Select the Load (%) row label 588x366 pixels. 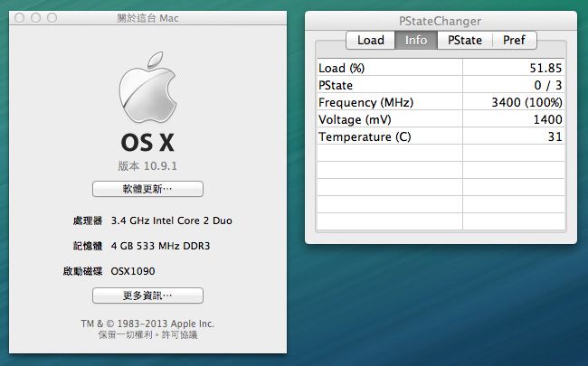pyautogui.click(x=341, y=68)
